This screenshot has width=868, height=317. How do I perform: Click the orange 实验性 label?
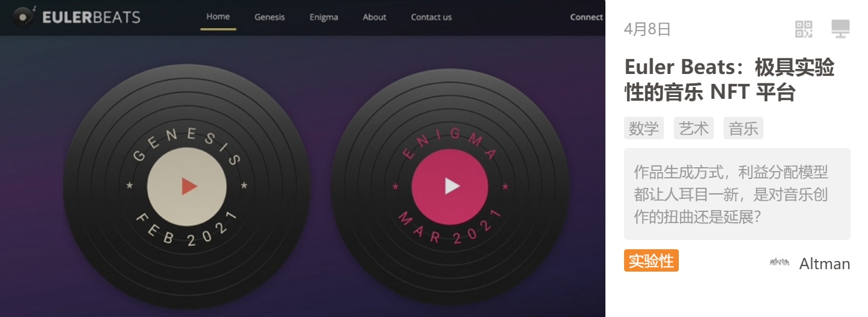click(x=651, y=260)
